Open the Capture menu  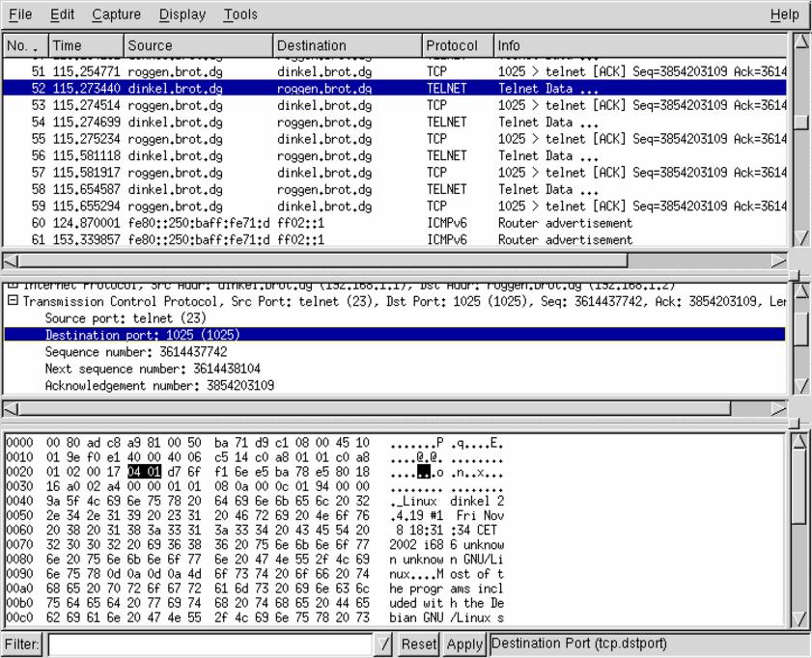pyautogui.click(x=115, y=14)
